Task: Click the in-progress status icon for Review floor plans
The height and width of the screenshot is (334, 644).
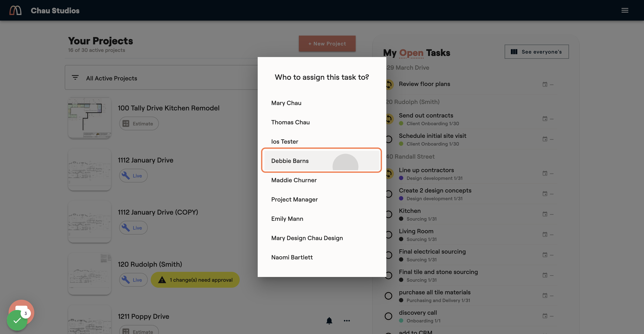Action: (x=390, y=84)
